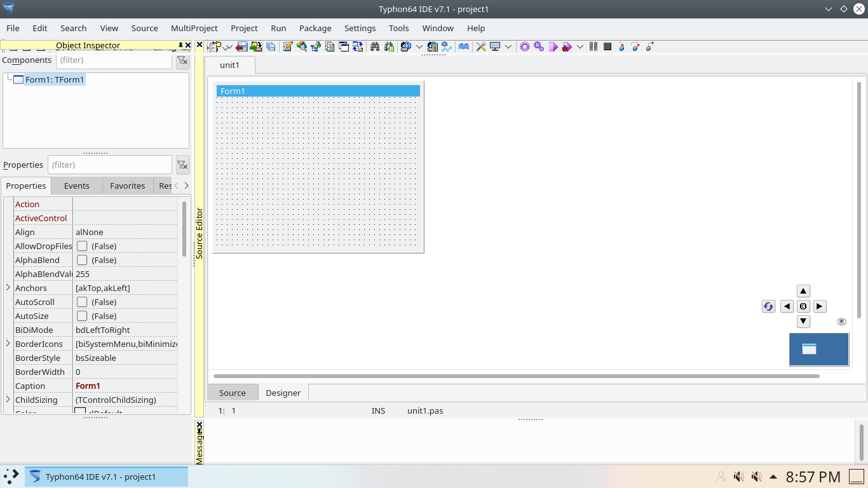Clear the Properties filter with funnel button

(182, 165)
